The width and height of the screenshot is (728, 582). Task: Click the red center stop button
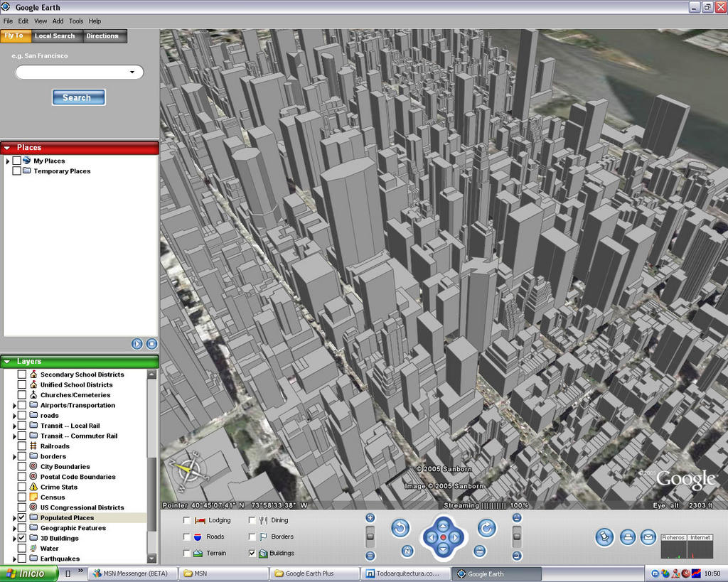(x=444, y=537)
